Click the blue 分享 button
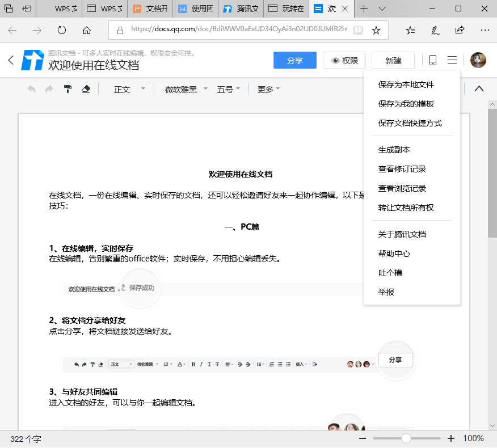497x448 pixels. coord(294,60)
